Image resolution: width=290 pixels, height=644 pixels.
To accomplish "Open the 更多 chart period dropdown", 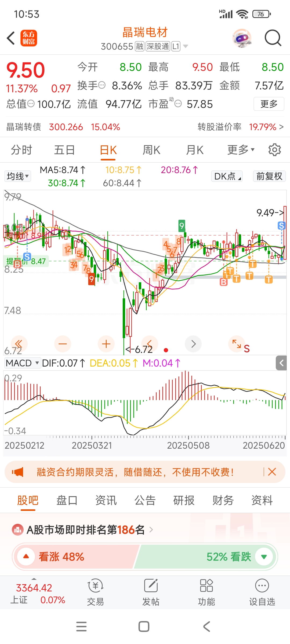I will pos(241,150).
